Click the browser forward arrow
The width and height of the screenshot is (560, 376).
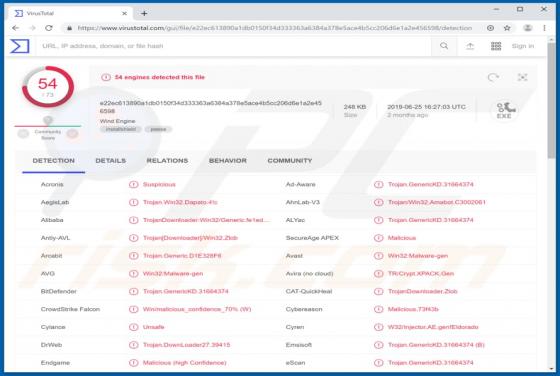(x=32, y=28)
